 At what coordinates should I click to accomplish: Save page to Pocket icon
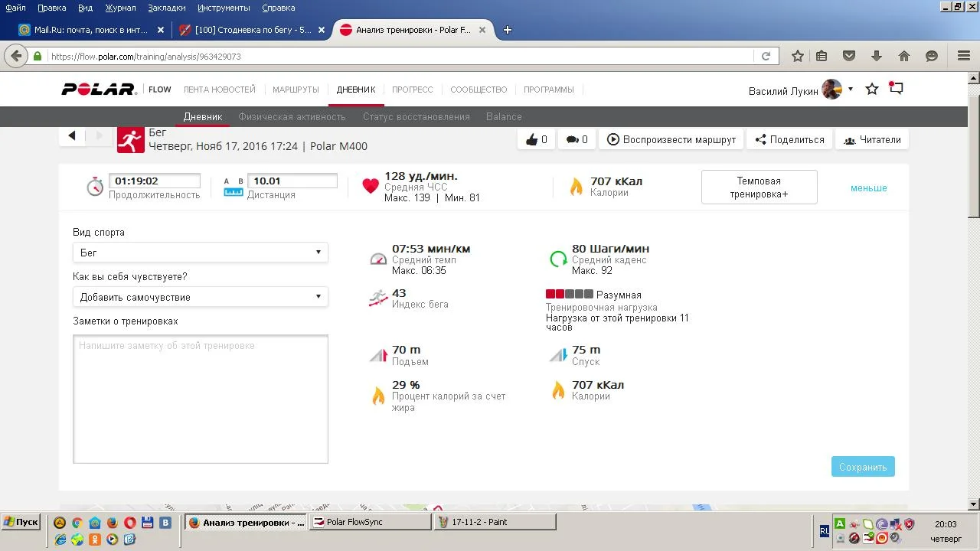pos(849,56)
